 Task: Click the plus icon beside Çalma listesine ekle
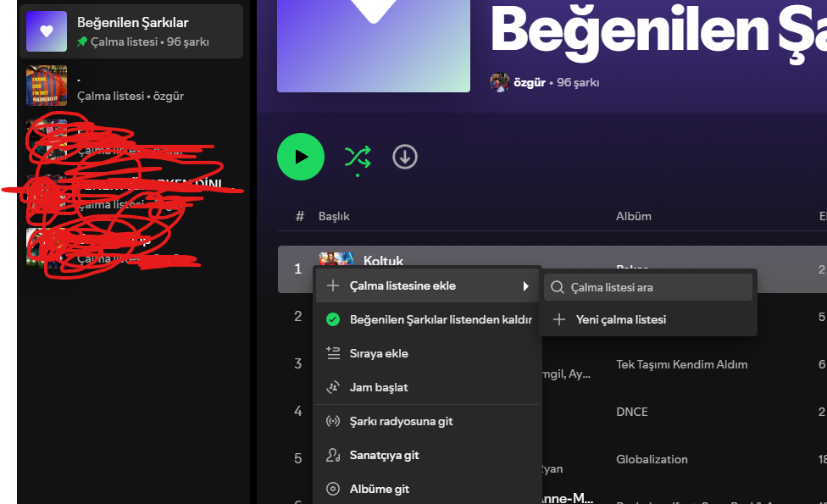(x=333, y=285)
